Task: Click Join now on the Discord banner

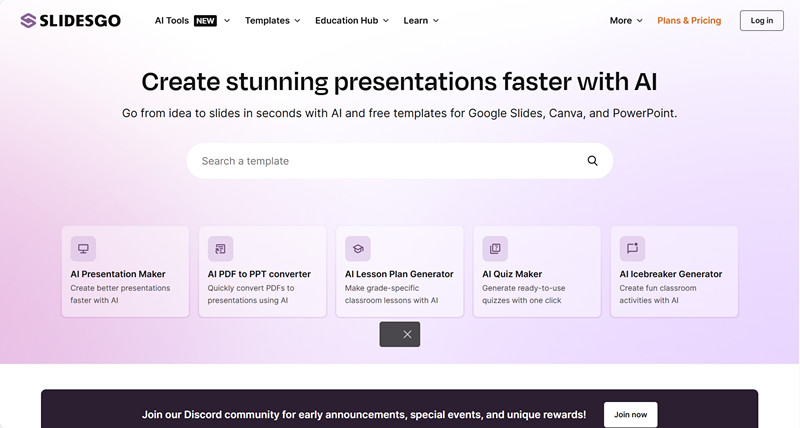Action: pos(631,414)
